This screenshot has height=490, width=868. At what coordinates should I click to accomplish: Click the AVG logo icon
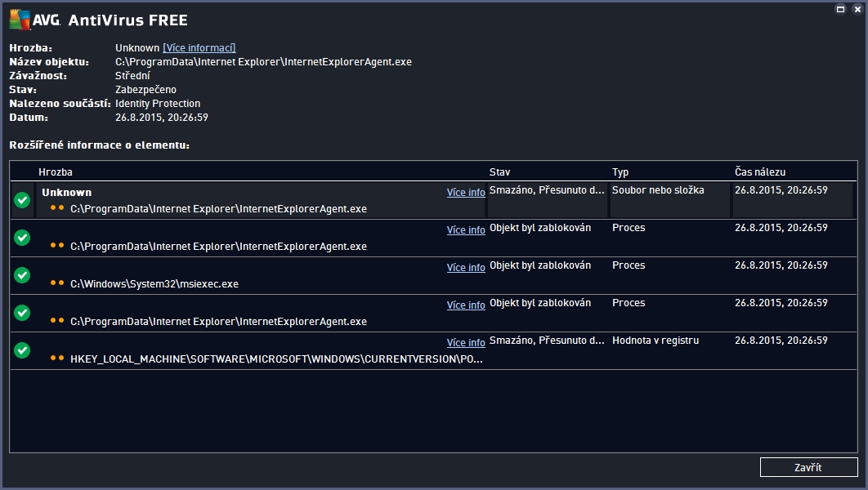[20, 20]
